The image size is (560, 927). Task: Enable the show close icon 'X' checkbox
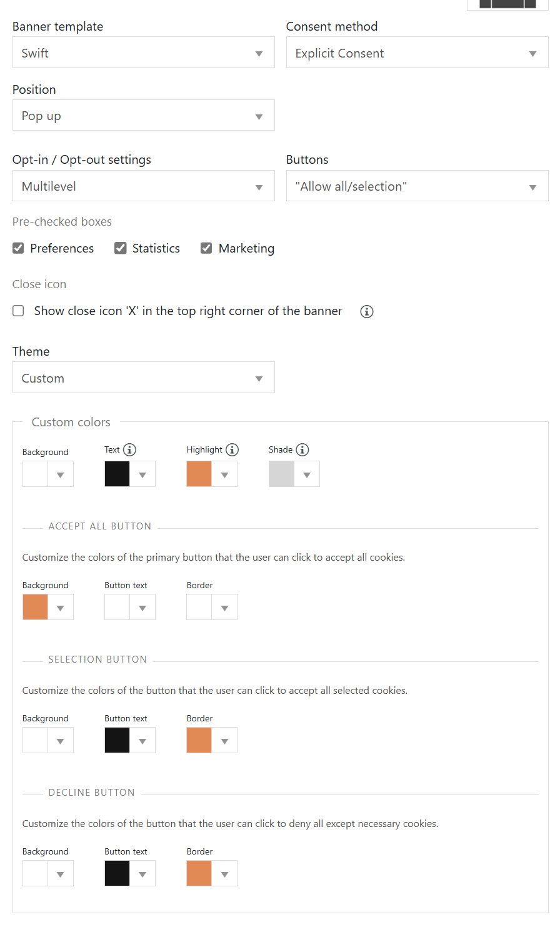pos(19,311)
